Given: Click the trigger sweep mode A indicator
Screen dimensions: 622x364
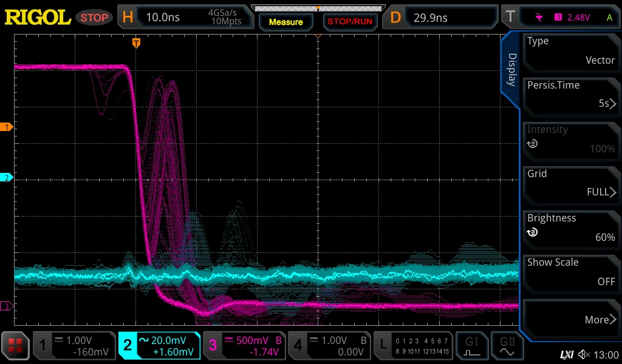Looking at the screenshot, I should (x=609, y=18).
